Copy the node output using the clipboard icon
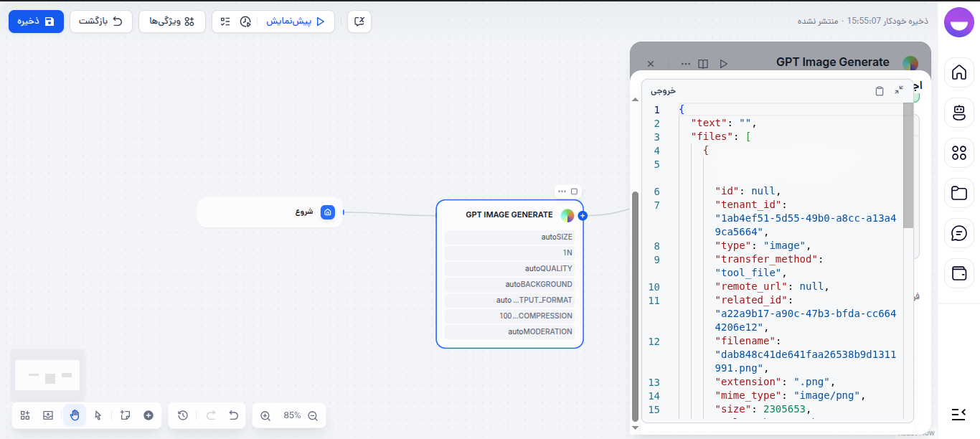The height and width of the screenshot is (439, 980). point(880,90)
